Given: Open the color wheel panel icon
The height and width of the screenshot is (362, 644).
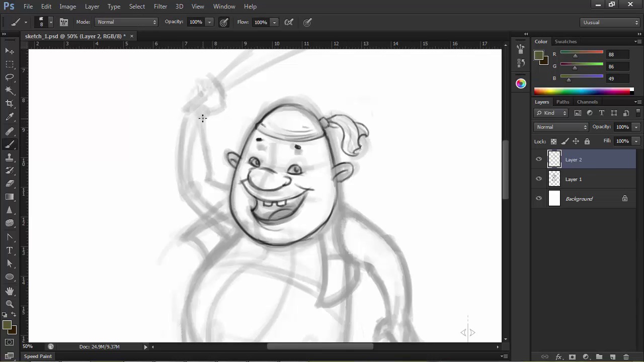Looking at the screenshot, I should pos(521,83).
